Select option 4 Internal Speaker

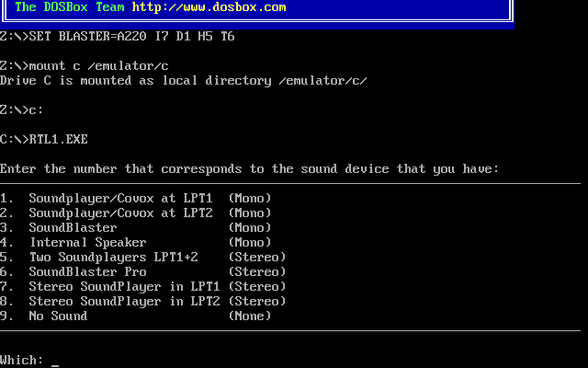135,242
